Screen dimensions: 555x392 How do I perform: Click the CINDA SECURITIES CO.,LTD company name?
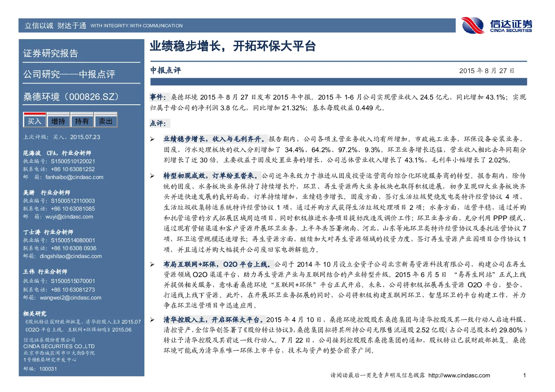59,346
